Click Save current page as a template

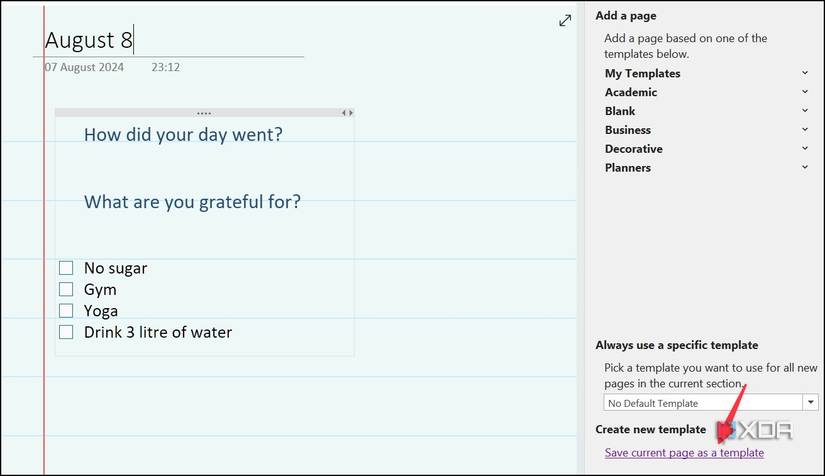click(x=684, y=453)
